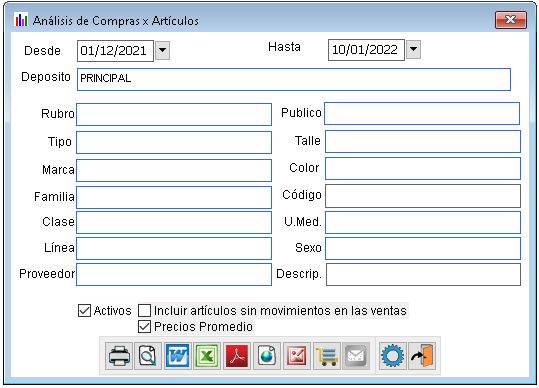This screenshot has width=539, height=388.
Task: Click into the Familia field
Action: pyautogui.click(x=174, y=197)
